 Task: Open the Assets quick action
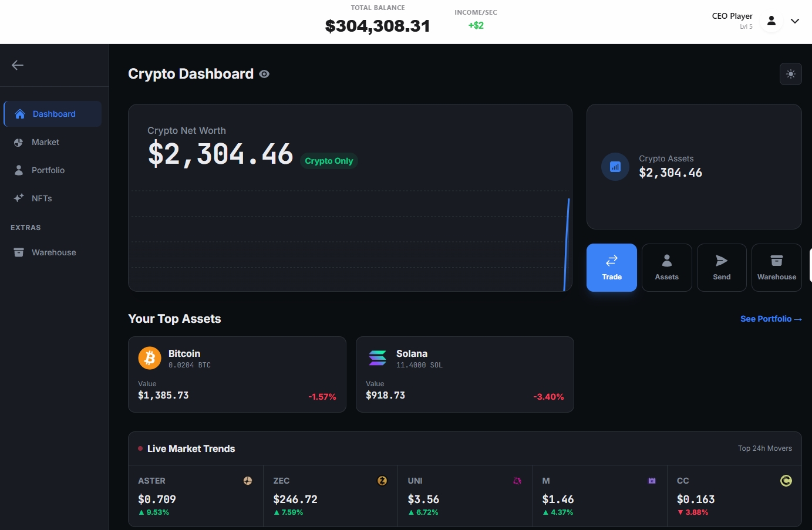pos(666,268)
